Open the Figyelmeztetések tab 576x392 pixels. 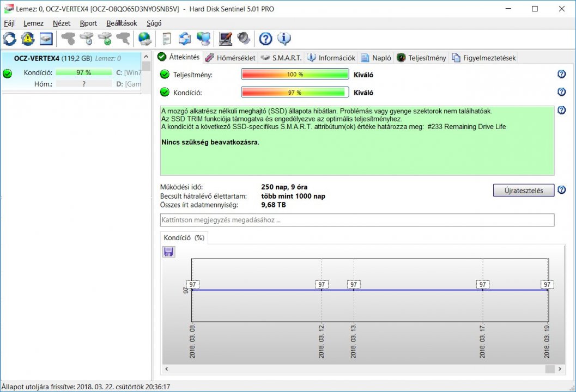coord(484,58)
